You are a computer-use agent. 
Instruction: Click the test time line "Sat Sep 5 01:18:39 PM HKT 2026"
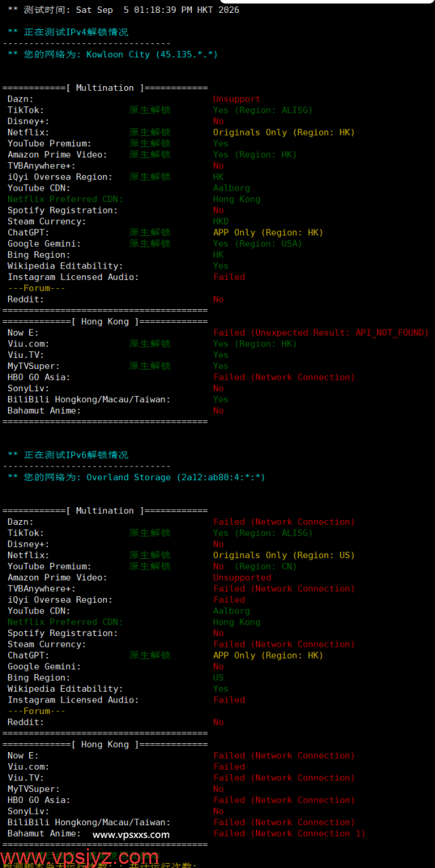(x=157, y=10)
